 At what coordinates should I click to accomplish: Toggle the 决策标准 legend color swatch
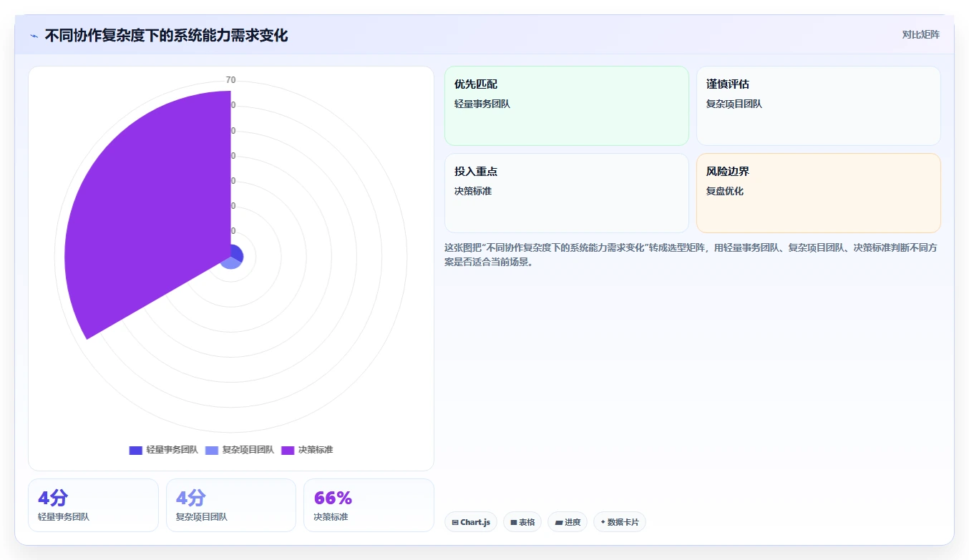point(288,450)
